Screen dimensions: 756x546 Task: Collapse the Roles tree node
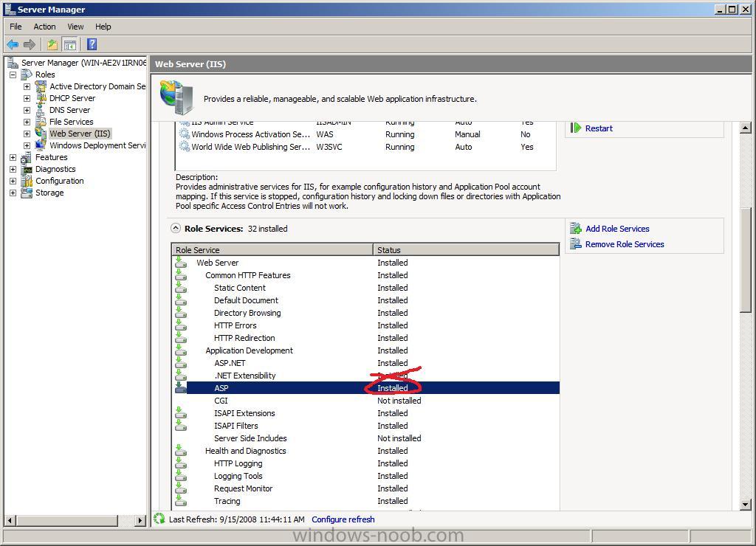click(x=13, y=75)
